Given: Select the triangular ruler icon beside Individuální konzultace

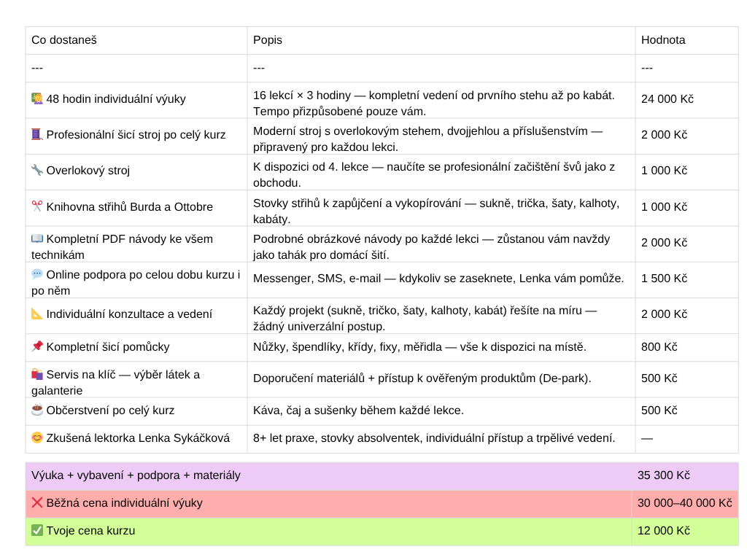Looking at the screenshot, I should pyautogui.click(x=37, y=314).
